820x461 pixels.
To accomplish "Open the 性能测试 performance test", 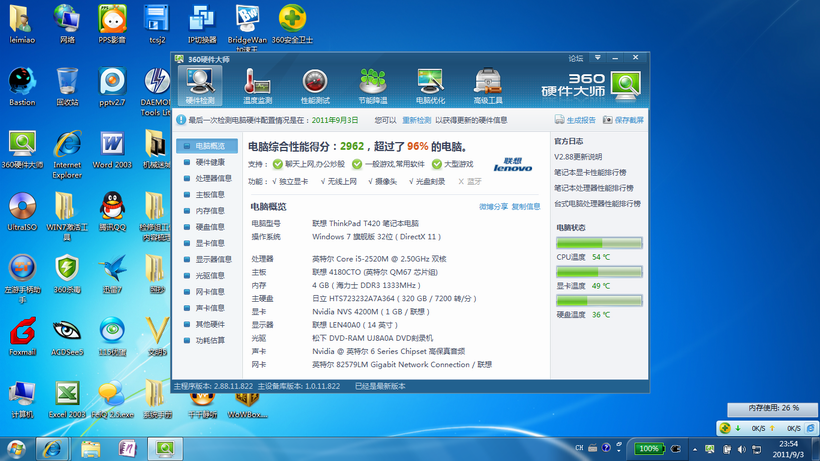I will pos(315,86).
